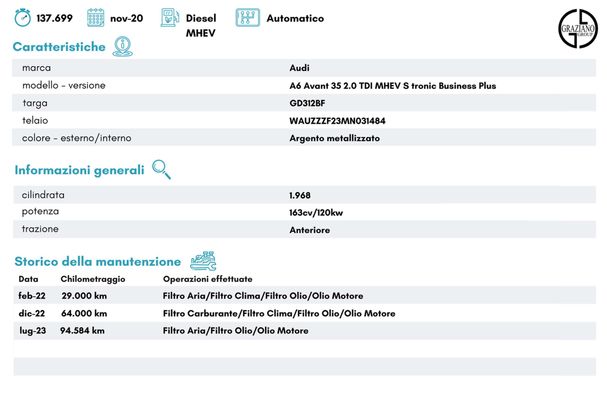Select the dic-22 maintenance date
This screenshot has height=404, width=607.
tap(32, 313)
